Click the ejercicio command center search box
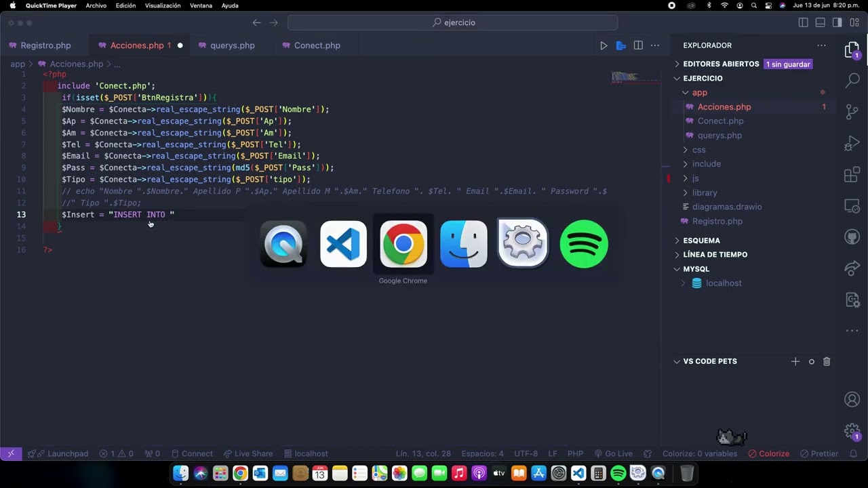 453,22
